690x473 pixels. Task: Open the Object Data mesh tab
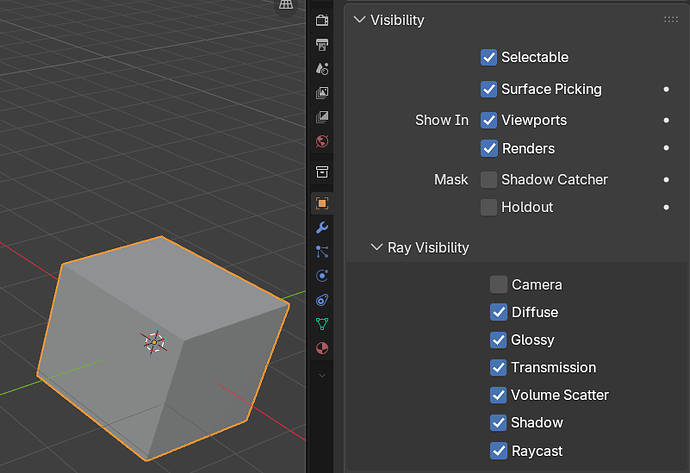[322, 324]
